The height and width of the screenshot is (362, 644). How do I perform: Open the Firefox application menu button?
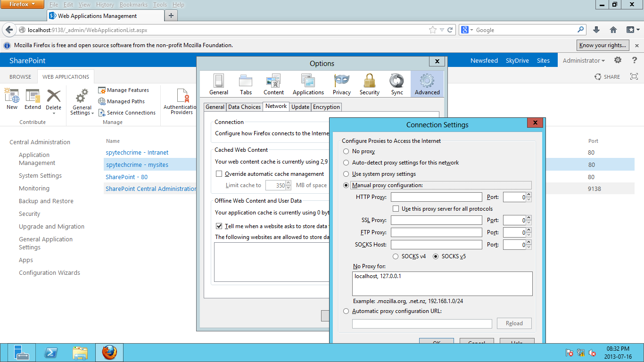[x=22, y=4]
